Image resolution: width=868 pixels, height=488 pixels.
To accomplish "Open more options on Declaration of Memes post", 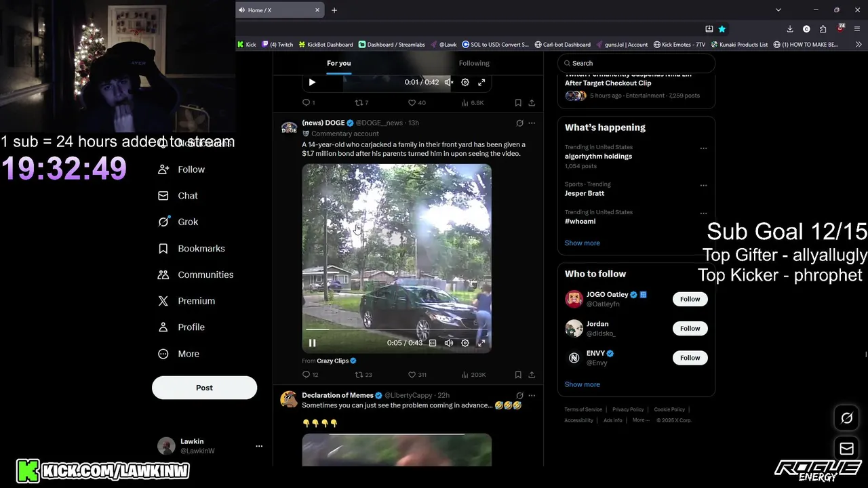I will click(x=532, y=395).
